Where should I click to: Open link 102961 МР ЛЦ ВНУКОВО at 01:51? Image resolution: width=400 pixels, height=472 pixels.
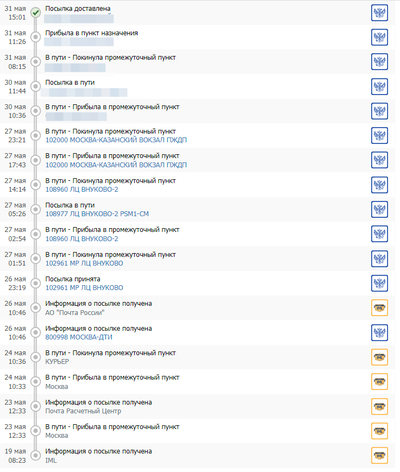click(84, 263)
